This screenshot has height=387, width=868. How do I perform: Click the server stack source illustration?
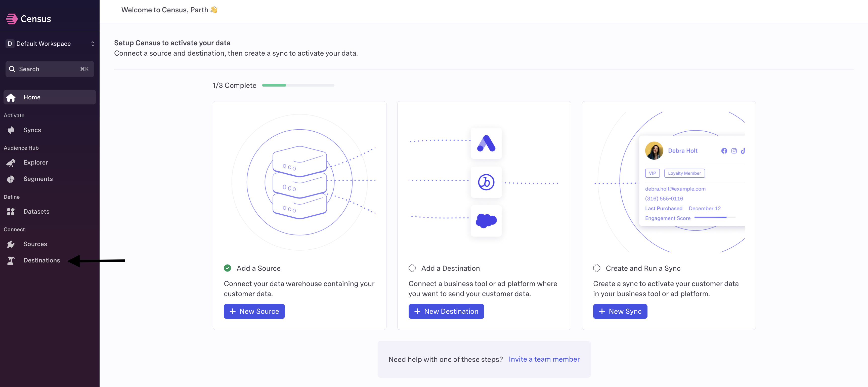pos(299,182)
